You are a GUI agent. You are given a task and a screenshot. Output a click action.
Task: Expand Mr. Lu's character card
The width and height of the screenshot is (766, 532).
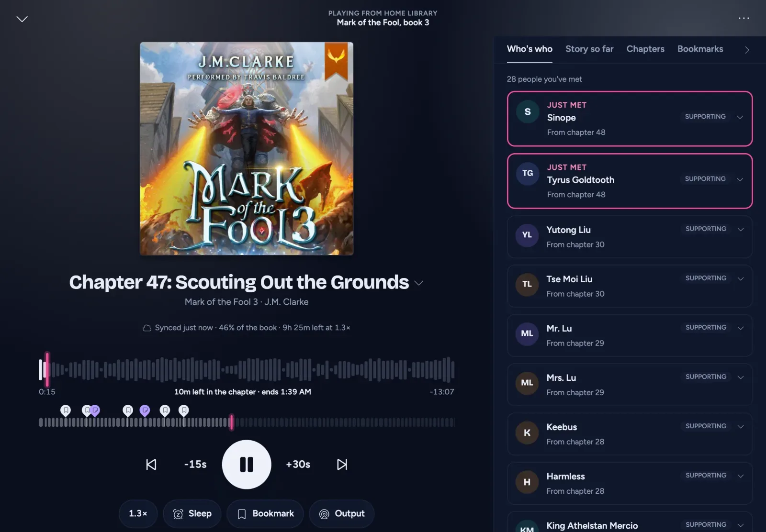(x=741, y=328)
